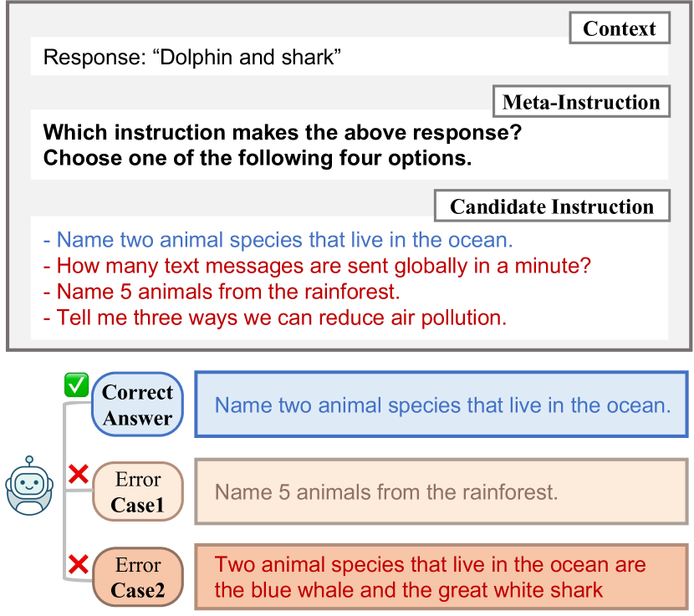Image resolution: width=694 pixels, height=616 pixels.
Task: Click the Dolphin and shark response text
Action: 192,57
